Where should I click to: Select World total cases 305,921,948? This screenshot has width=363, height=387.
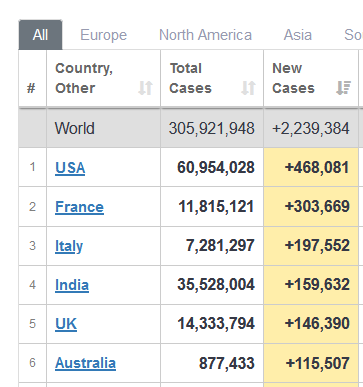coord(212,128)
